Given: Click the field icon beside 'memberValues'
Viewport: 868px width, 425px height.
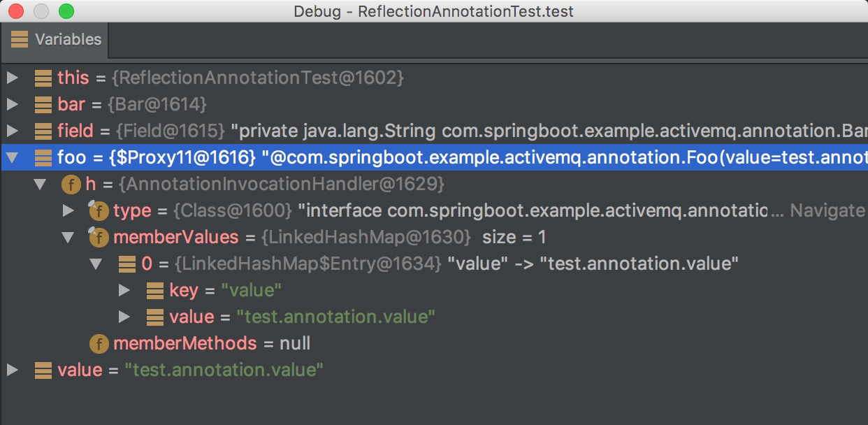Looking at the screenshot, I should (x=98, y=237).
